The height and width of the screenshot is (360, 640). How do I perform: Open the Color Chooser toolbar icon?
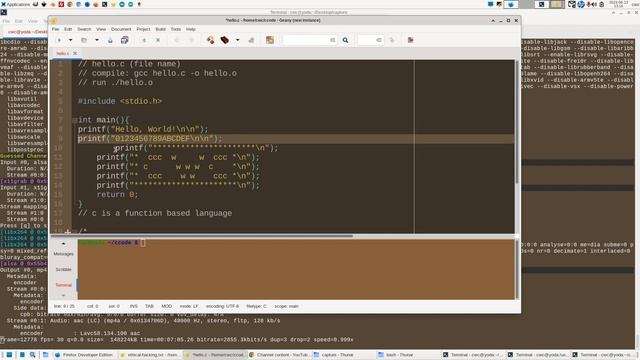pyautogui.click(x=270, y=40)
